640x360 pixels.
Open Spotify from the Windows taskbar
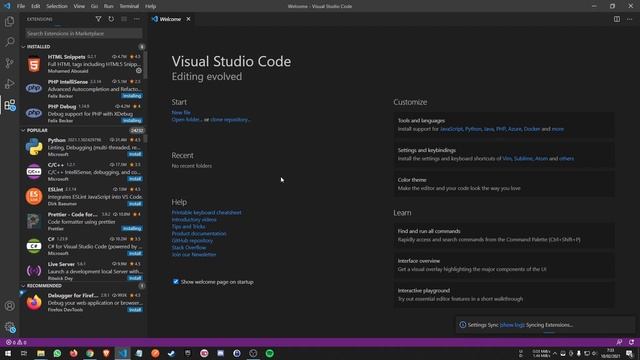pyautogui.click(x=269, y=353)
